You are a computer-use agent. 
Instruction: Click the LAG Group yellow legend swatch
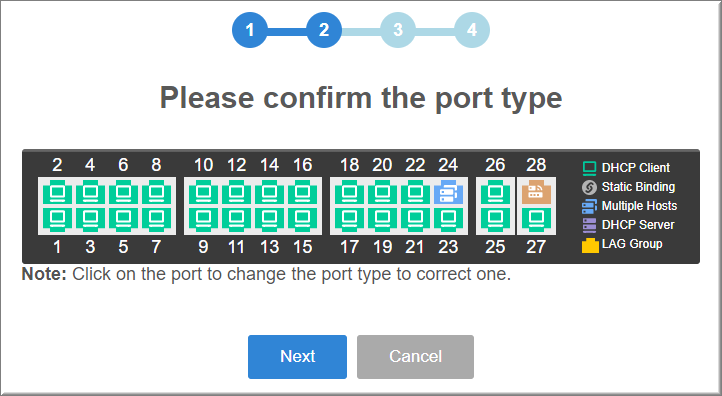point(590,245)
